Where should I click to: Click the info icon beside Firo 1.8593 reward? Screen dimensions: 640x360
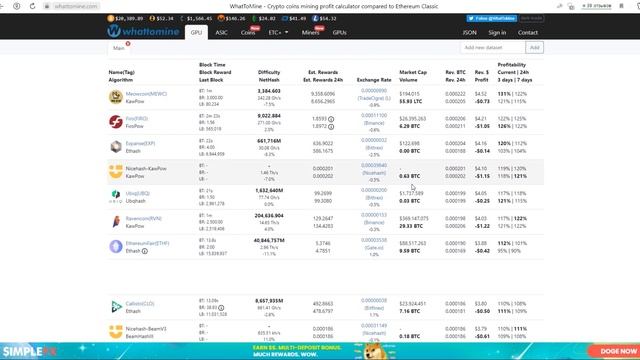(331, 119)
